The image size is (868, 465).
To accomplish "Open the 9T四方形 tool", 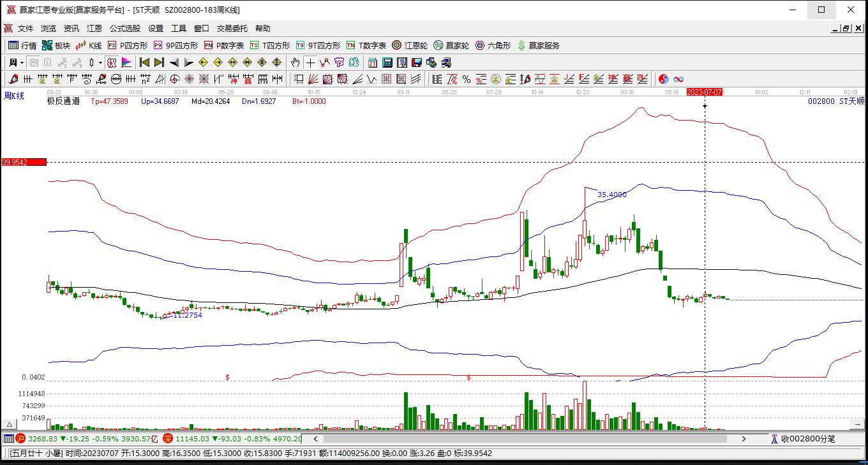I will [x=318, y=45].
